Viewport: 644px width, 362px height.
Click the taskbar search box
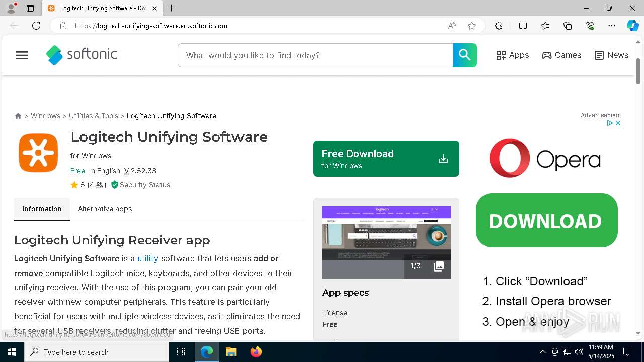(x=97, y=352)
